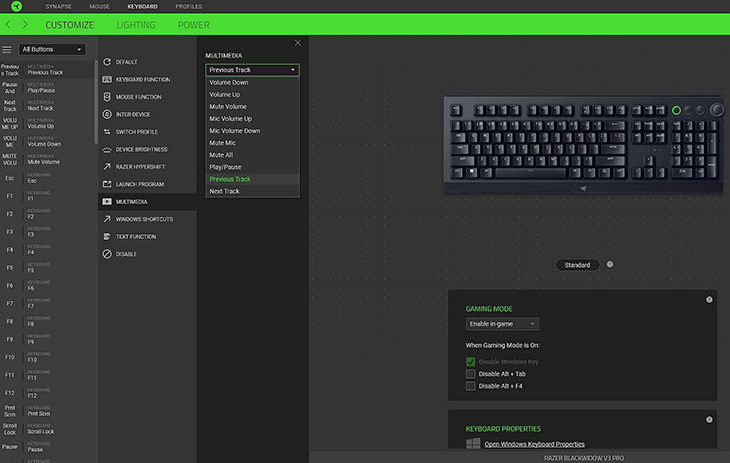Select the Multimedia icon
Screen dimensions: 730x463
coord(107,202)
